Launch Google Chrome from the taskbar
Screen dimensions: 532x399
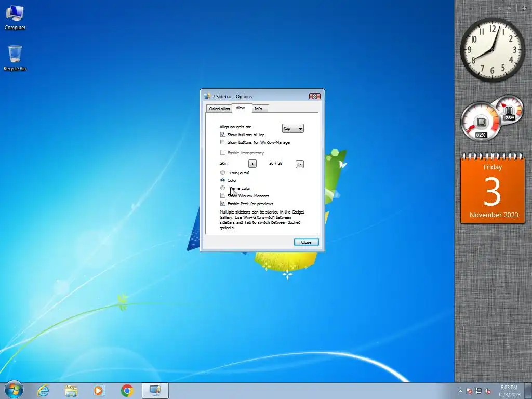point(127,391)
